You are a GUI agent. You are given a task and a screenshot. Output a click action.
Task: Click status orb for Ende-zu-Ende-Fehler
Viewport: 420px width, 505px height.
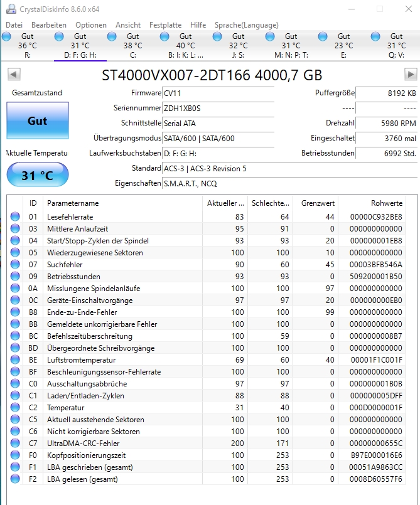click(15, 312)
